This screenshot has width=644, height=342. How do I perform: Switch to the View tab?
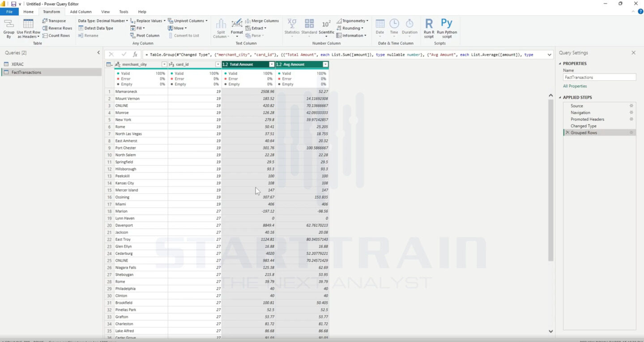click(105, 12)
